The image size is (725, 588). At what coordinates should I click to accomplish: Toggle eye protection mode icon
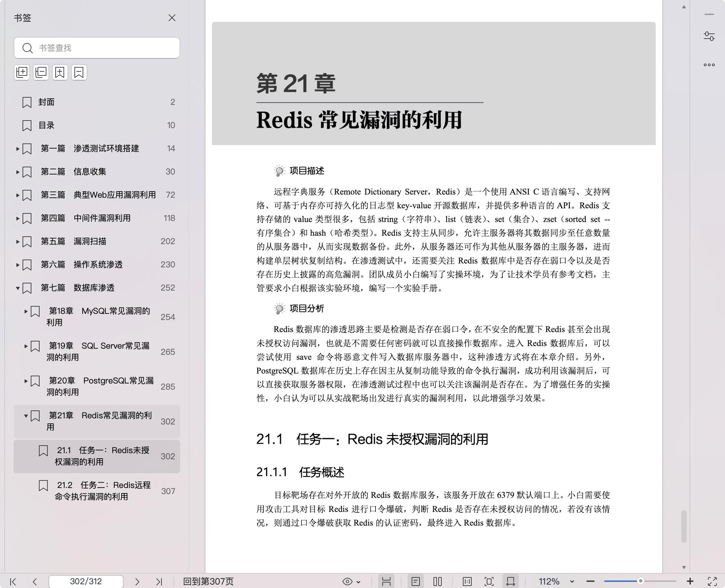(347, 582)
